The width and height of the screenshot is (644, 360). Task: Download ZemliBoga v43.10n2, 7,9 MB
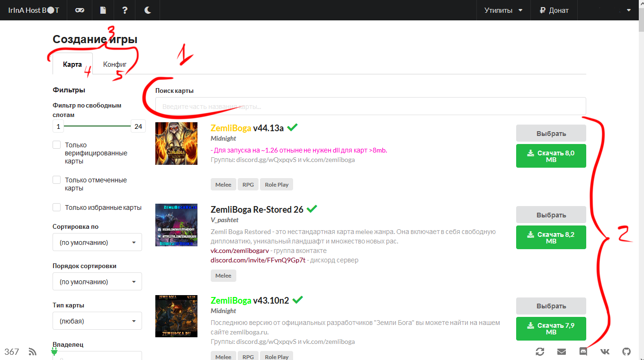point(551,329)
